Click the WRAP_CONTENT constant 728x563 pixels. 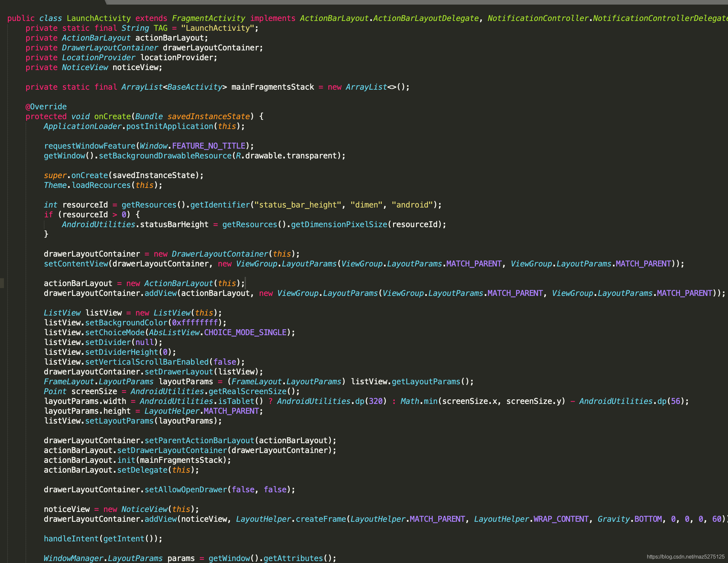coord(561,519)
